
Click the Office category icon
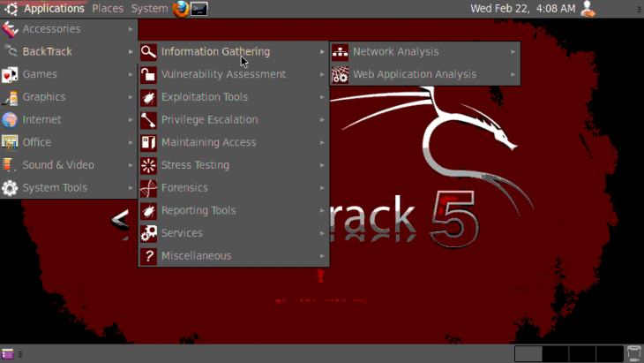pyautogui.click(x=10, y=142)
